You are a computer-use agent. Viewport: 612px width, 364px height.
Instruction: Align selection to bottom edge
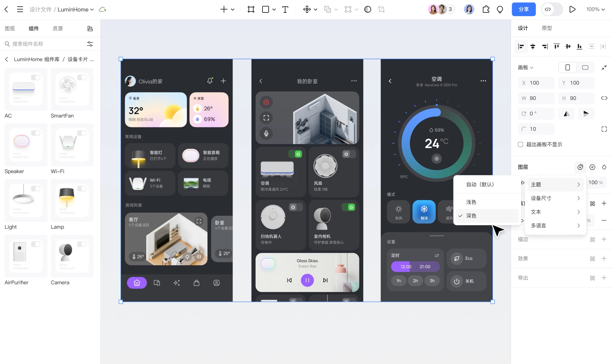579,46
